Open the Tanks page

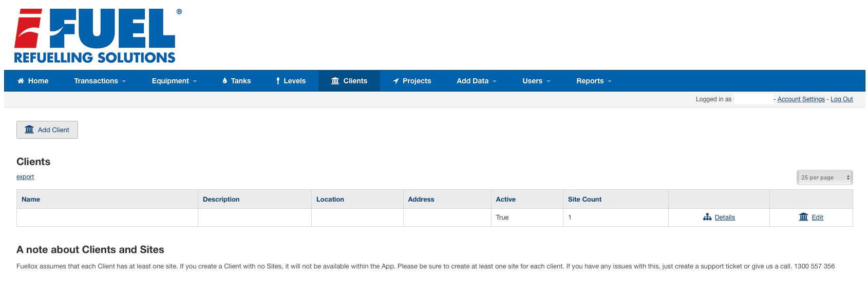(x=237, y=81)
